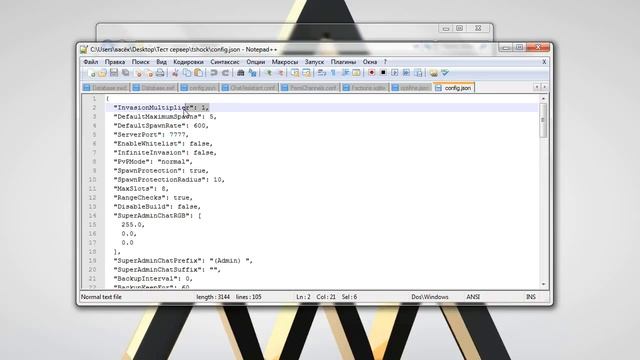Viewport: 640px width, 360px height.
Task: Click the line "ServerPort": 7777
Action: pos(151,135)
